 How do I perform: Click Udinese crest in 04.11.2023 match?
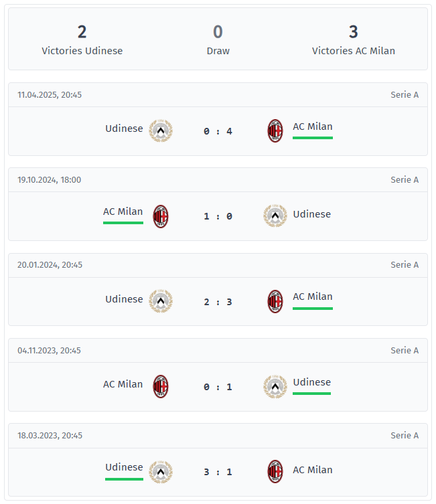click(x=275, y=387)
